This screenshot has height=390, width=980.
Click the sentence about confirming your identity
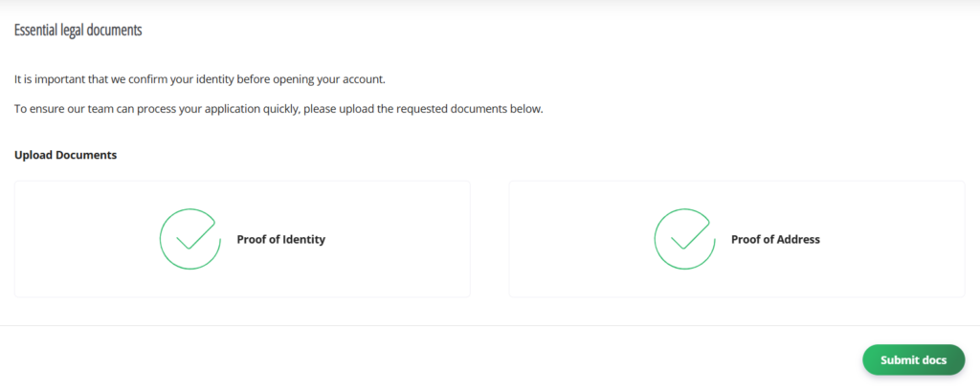[199, 78]
